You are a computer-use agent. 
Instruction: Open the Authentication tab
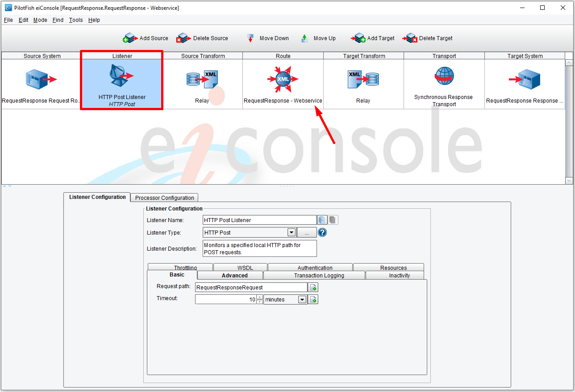[310, 267]
